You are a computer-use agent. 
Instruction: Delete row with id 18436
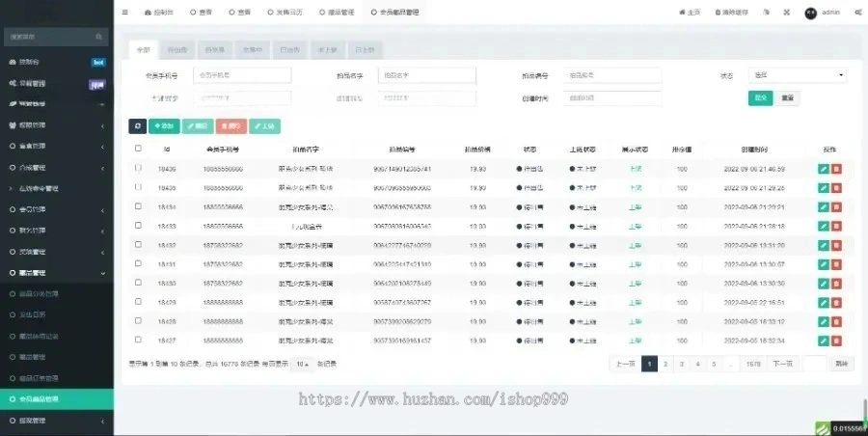click(836, 169)
